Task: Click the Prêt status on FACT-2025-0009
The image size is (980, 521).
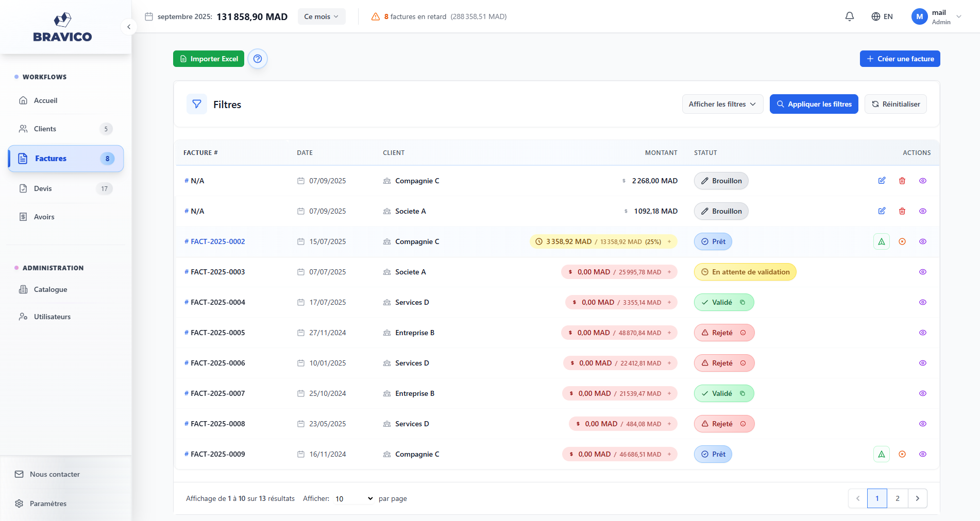Action: [713, 454]
